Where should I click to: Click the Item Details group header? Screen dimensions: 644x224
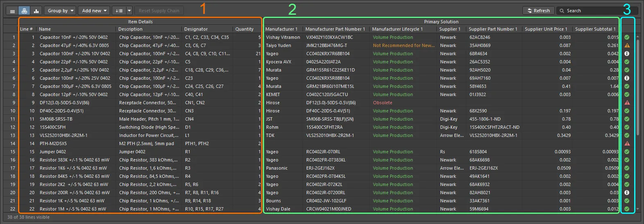click(140, 22)
